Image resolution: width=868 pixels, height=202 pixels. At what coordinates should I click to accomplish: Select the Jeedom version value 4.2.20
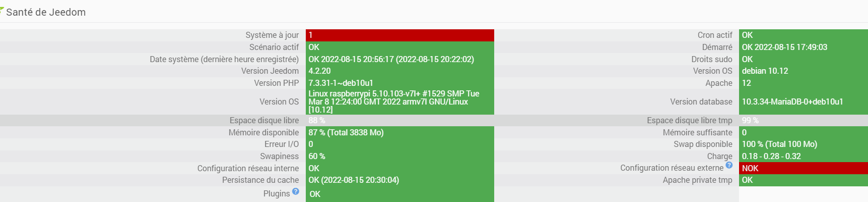pos(320,71)
